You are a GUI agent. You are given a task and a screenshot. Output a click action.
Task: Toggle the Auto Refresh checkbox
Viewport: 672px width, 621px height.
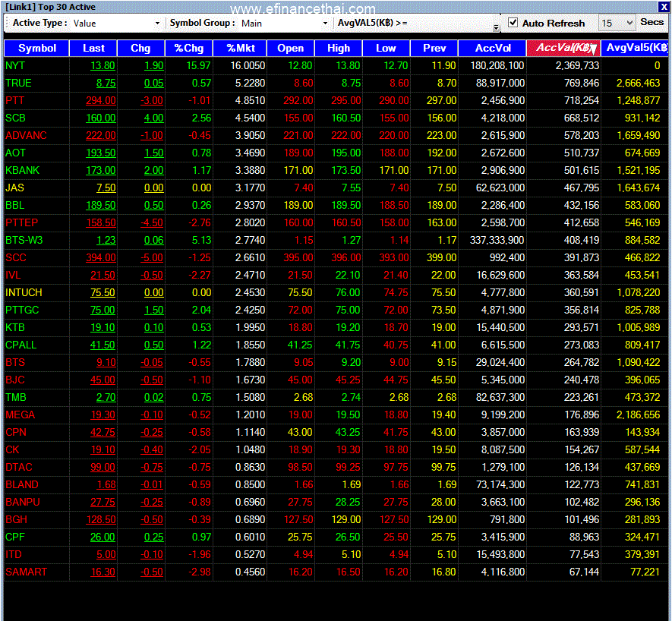point(513,23)
